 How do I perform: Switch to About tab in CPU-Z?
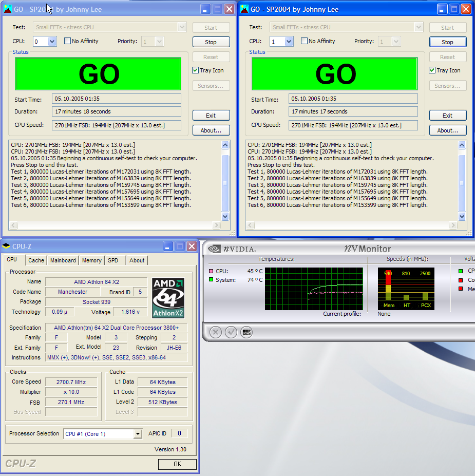click(137, 260)
